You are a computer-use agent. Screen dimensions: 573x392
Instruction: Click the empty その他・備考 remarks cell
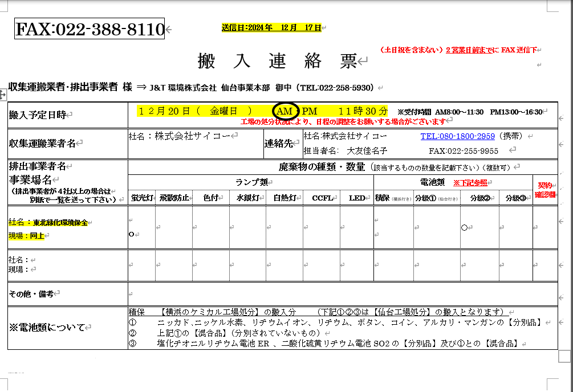click(342, 294)
